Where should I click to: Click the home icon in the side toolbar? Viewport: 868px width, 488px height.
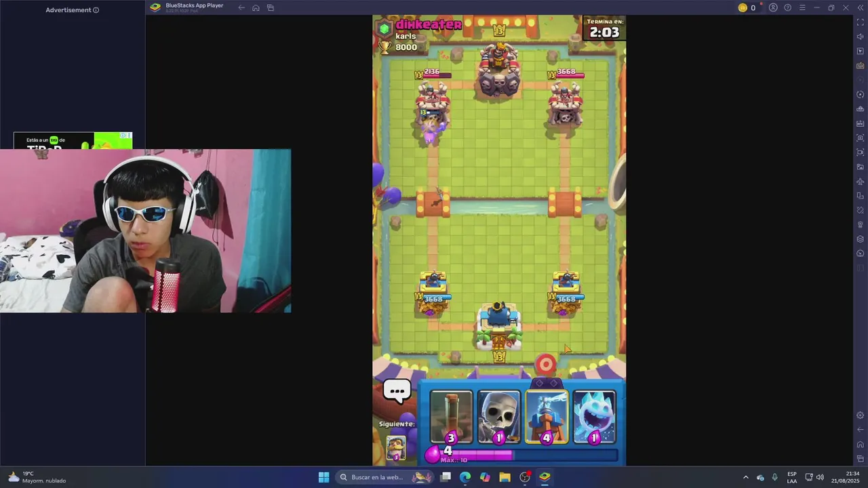point(860,444)
